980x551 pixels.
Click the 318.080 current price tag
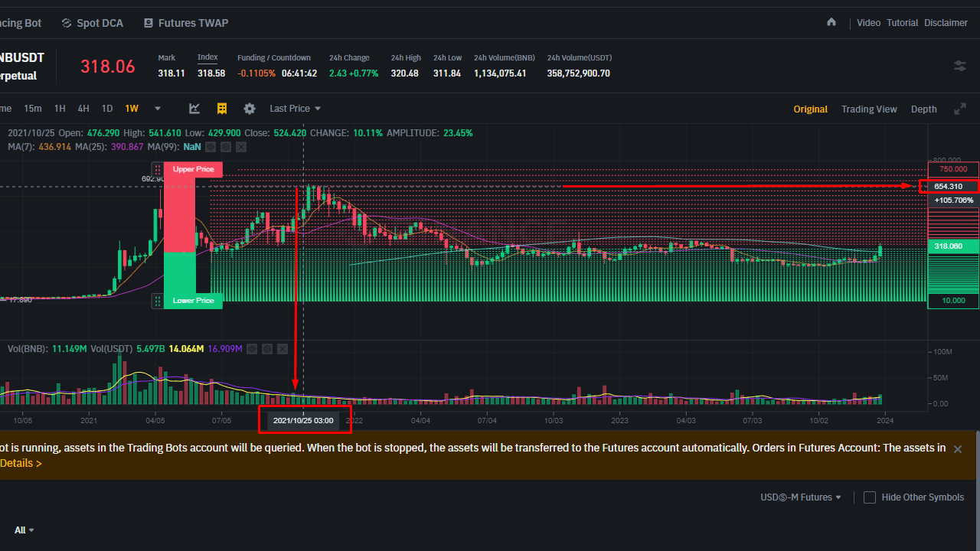[x=953, y=246]
